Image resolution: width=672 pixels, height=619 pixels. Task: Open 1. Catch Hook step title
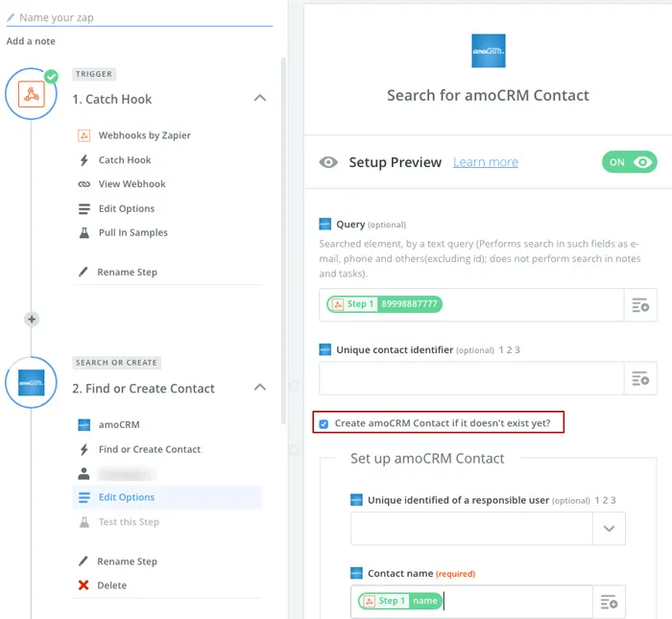pos(112,99)
